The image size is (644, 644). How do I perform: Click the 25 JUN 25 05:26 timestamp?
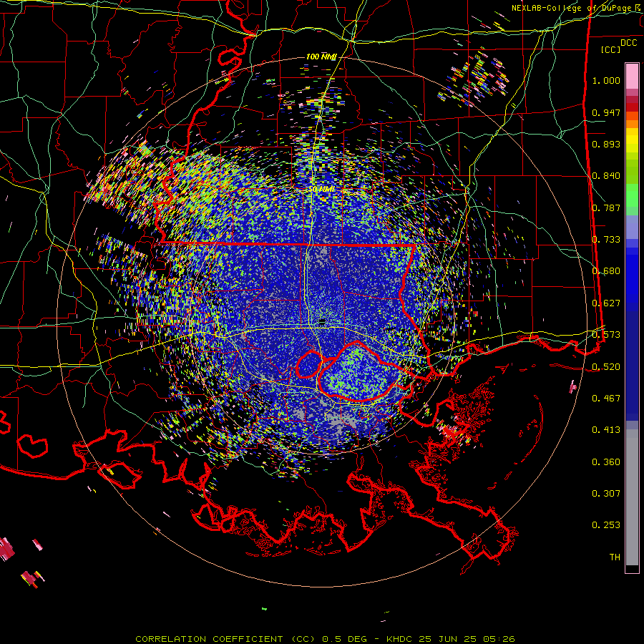click(467, 639)
